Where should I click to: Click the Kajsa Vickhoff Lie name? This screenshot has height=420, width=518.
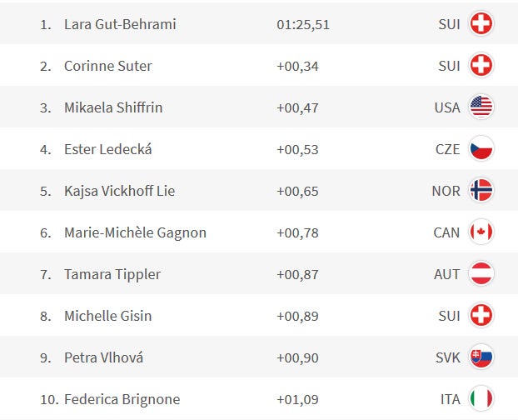(120, 191)
